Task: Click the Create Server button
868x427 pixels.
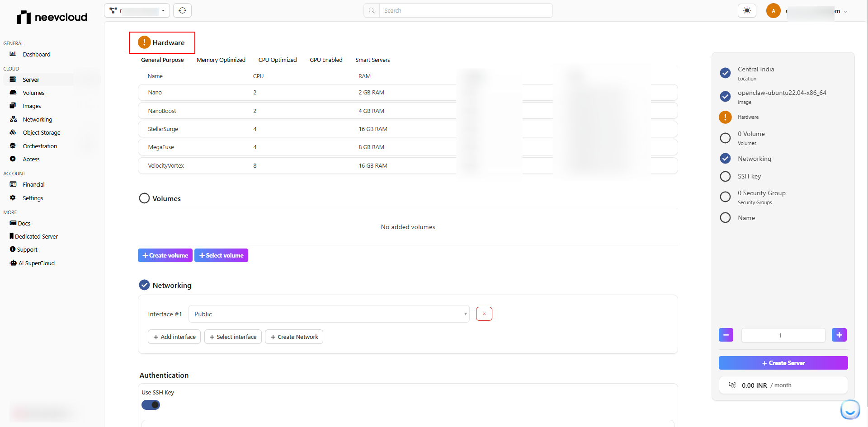Action: tap(783, 363)
